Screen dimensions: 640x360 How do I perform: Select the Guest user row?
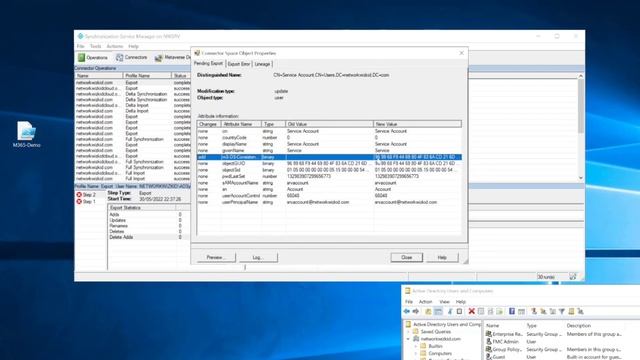[555, 357]
